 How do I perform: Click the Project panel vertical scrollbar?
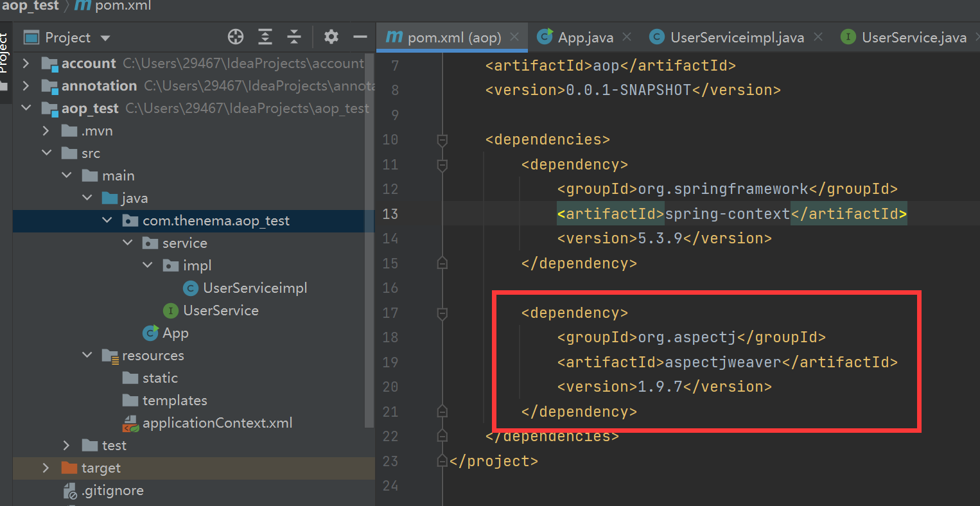pos(369,241)
